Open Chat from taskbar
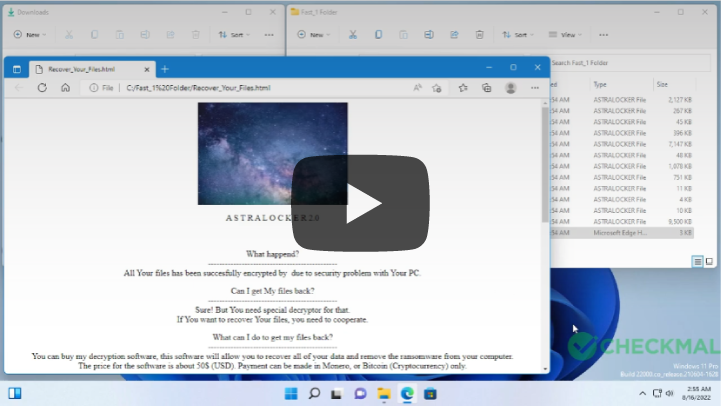This screenshot has width=721, height=407. 360,394
